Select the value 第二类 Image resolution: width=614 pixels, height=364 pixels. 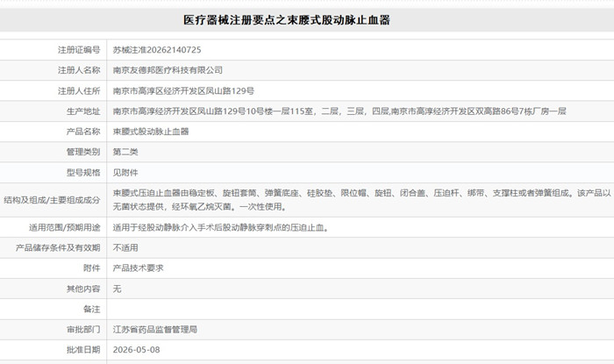click(x=125, y=152)
